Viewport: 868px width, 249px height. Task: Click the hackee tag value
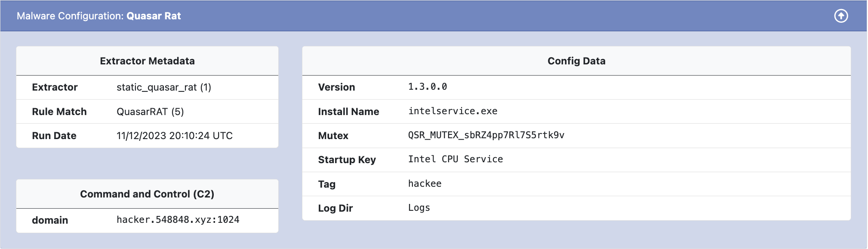click(x=425, y=184)
